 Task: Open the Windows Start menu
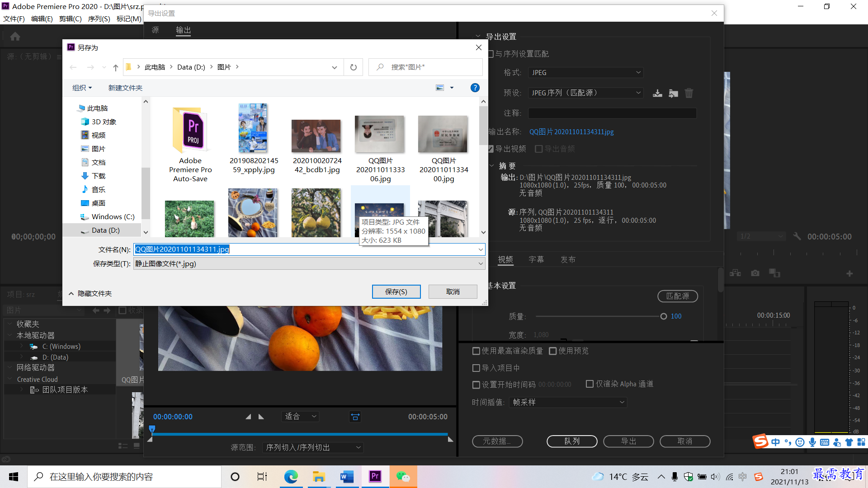14,476
